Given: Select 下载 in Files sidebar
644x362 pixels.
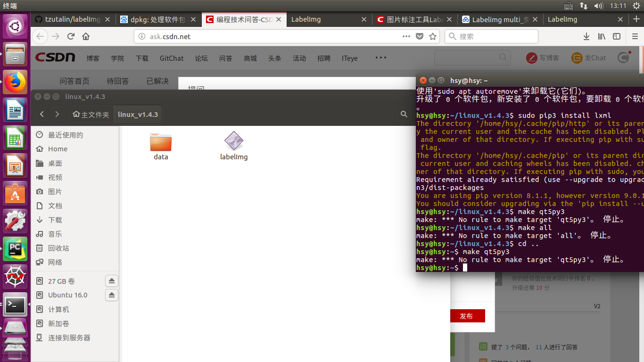Looking at the screenshot, I should pyautogui.click(x=50, y=220).
